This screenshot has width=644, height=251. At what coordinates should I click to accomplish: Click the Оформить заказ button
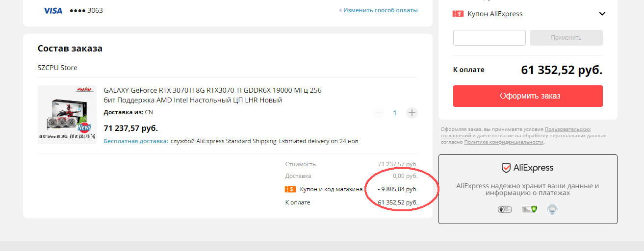[x=528, y=96]
